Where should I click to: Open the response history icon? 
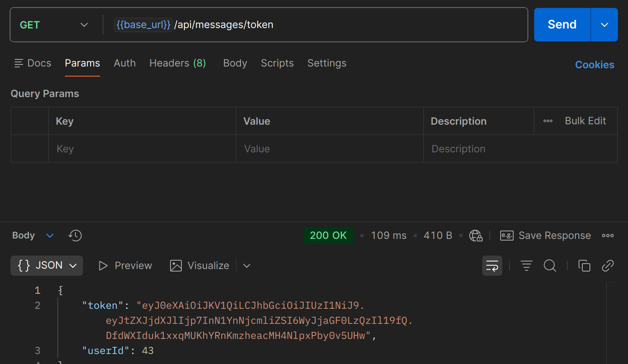click(x=75, y=236)
